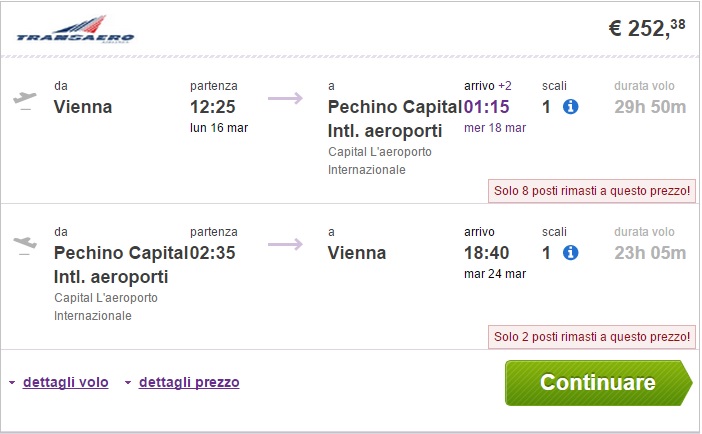Click the outbound route arrow icon
The image size is (702, 434).
[285, 98]
